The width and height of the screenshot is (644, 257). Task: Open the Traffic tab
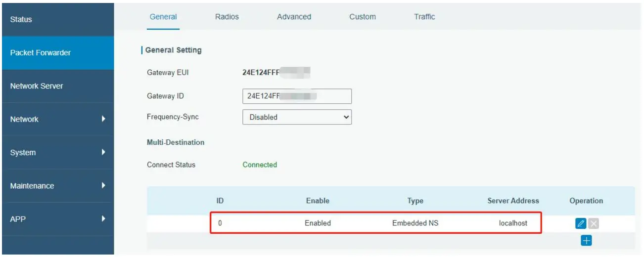click(x=424, y=17)
